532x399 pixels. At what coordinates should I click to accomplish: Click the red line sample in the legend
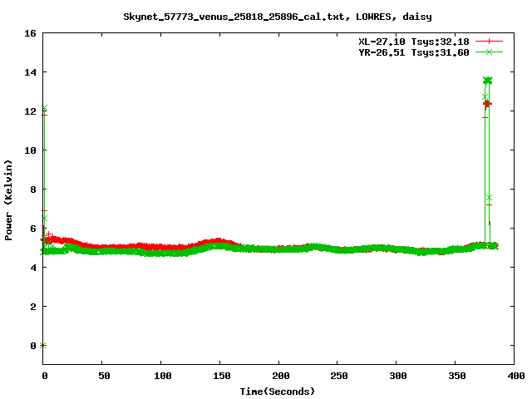click(489, 42)
